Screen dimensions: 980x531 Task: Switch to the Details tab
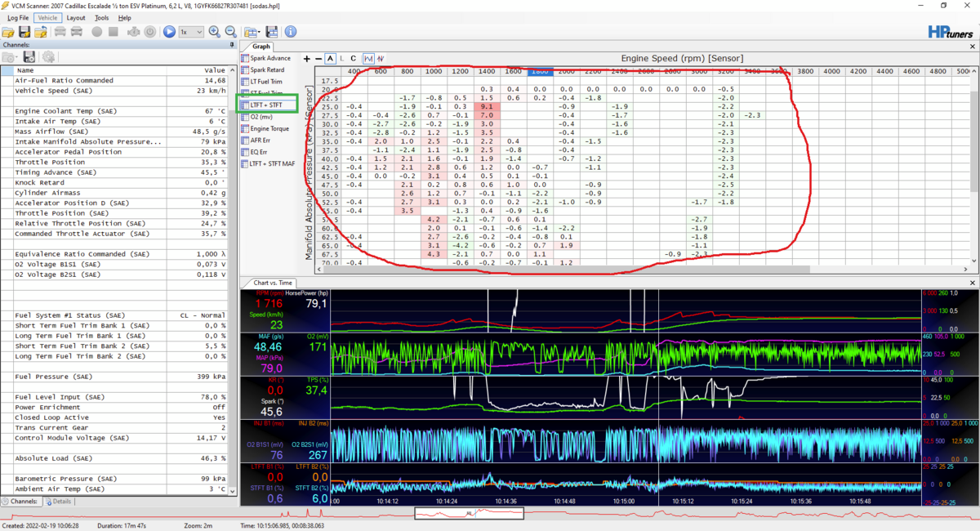(x=58, y=501)
